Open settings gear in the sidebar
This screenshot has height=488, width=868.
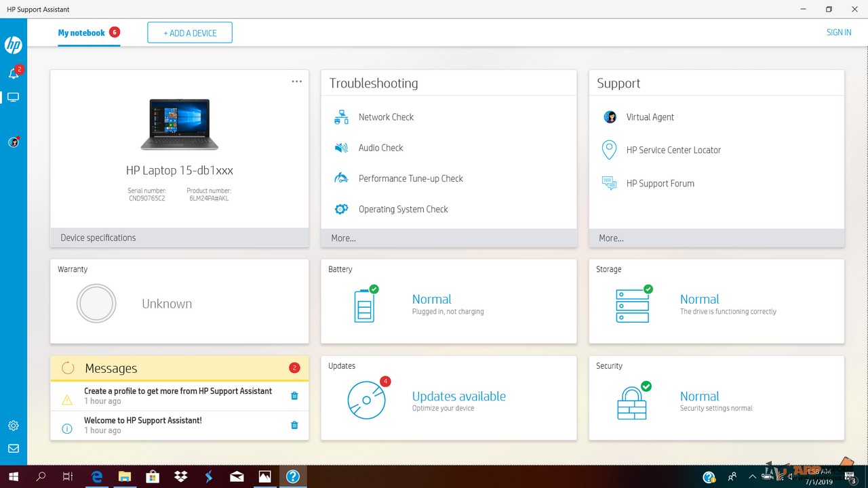(14, 426)
